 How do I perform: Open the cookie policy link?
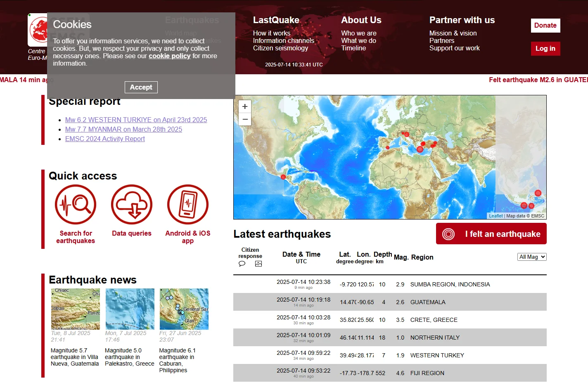pos(170,56)
